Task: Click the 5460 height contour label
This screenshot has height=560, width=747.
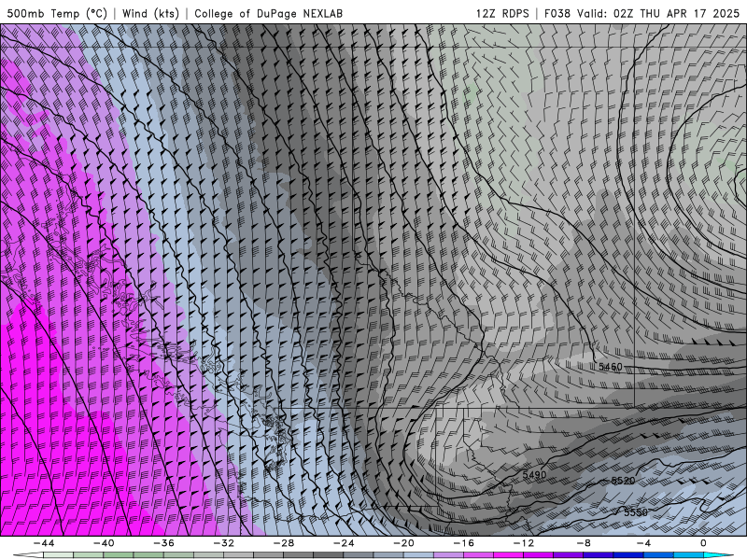Action: tap(611, 367)
